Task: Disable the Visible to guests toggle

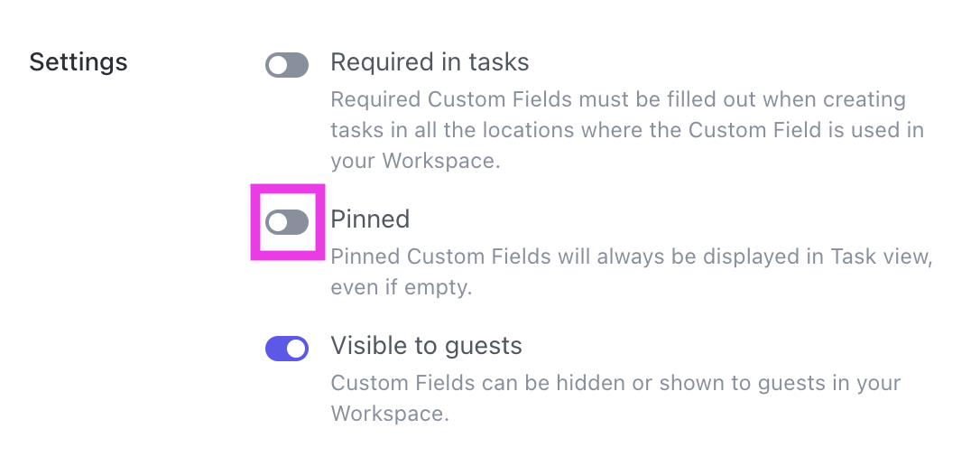Action: click(x=287, y=349)
